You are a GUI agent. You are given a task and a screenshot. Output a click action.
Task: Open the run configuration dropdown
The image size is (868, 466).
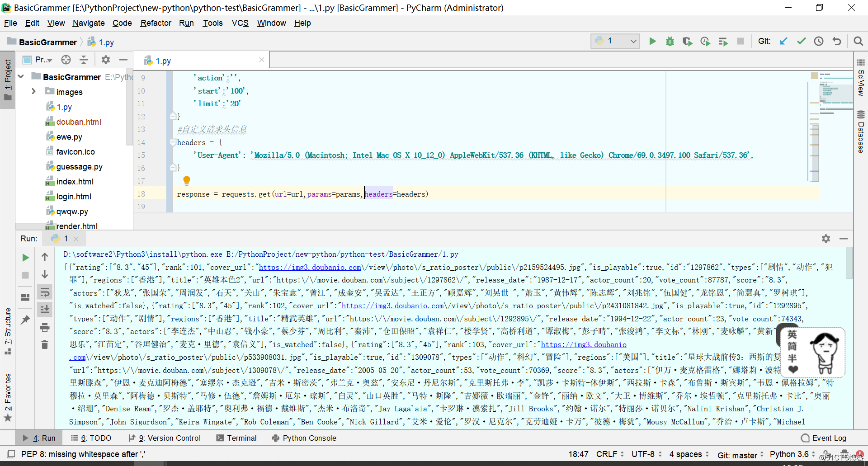pos(615,41)
